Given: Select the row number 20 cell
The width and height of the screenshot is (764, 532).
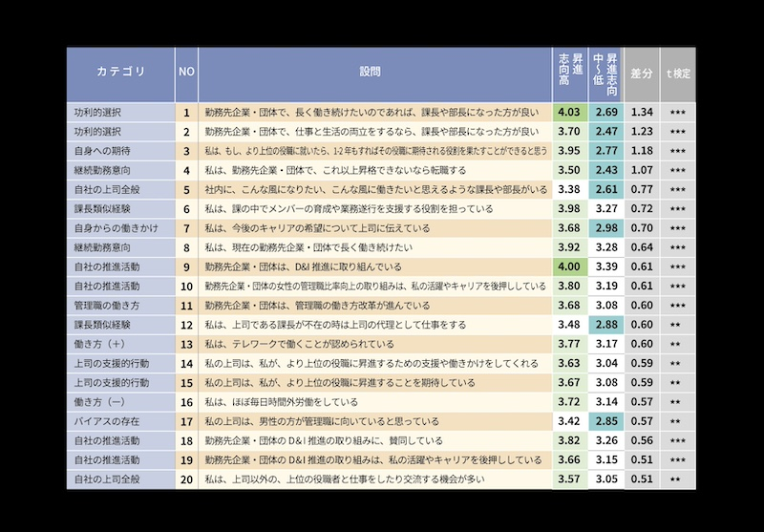Looking at the screenshot, I should click(187, 479).
